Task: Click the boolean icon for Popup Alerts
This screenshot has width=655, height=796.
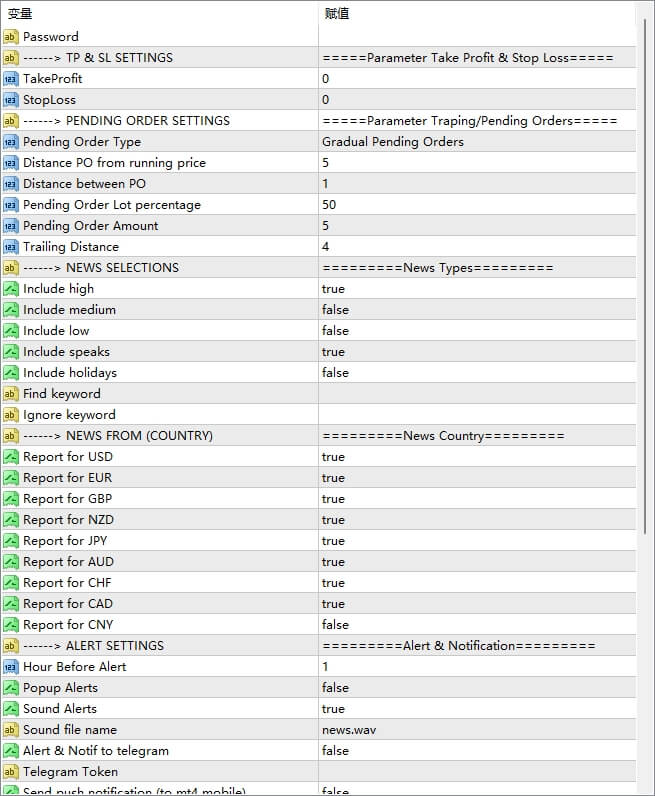Action: click(11, 688)
